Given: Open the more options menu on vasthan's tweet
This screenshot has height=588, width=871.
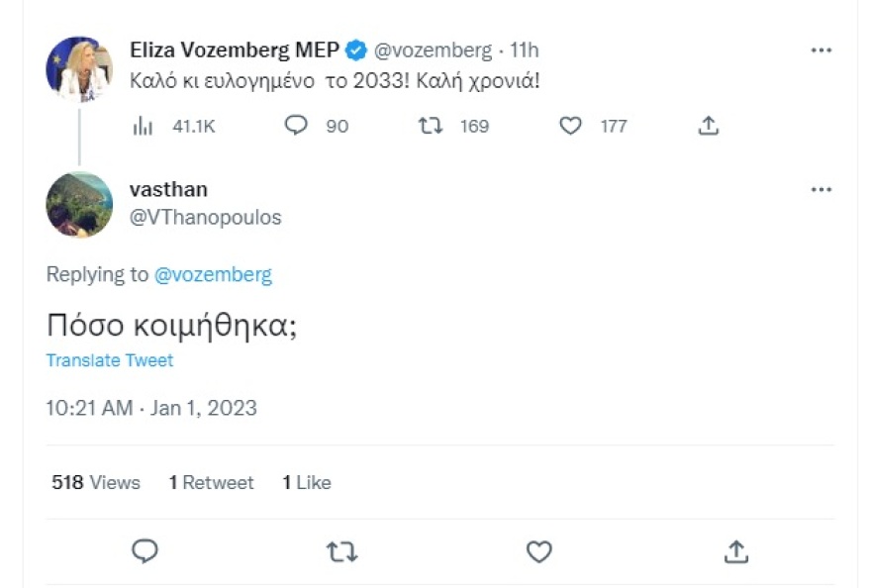Looking at the screenshot, I should tap(820, 189).
